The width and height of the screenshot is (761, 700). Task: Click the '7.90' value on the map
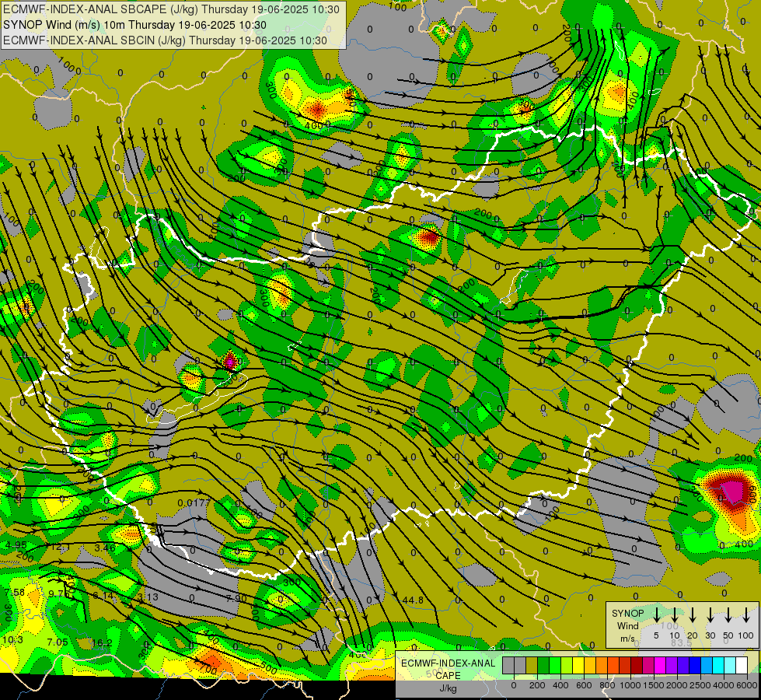pos(236,598)
